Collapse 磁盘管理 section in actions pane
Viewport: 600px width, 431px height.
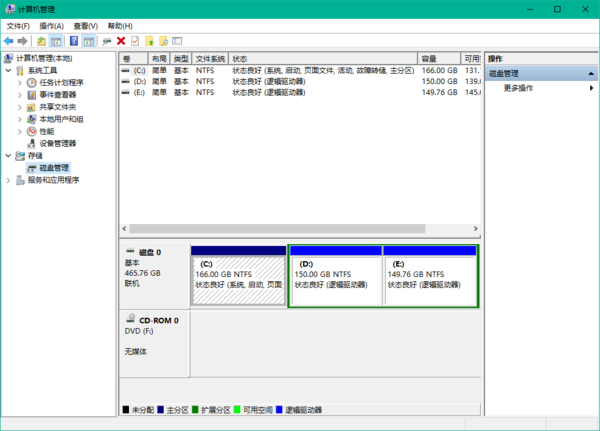click(x=592, y=73)
